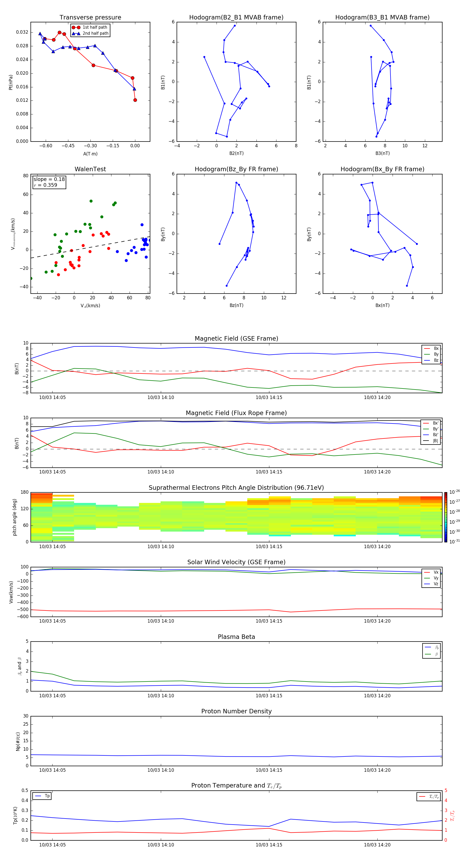Select the "Vsw(km/s)" y-axis label

pyautogui.click(x=11, y=592)
